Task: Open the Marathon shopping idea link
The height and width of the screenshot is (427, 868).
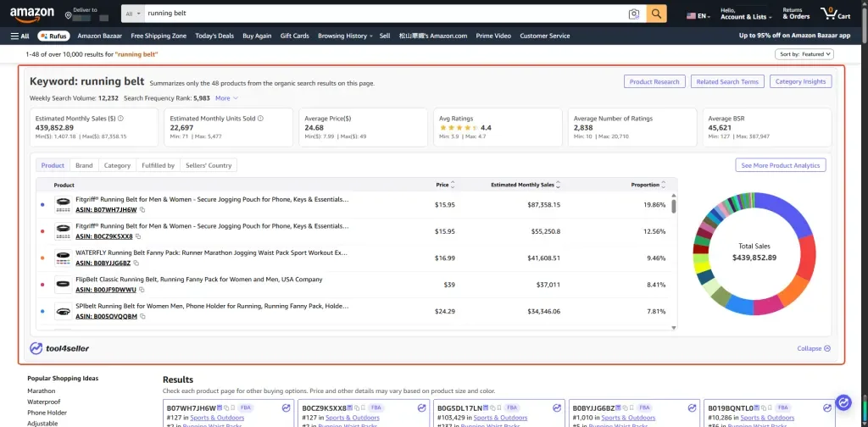Action: [42, 391]
